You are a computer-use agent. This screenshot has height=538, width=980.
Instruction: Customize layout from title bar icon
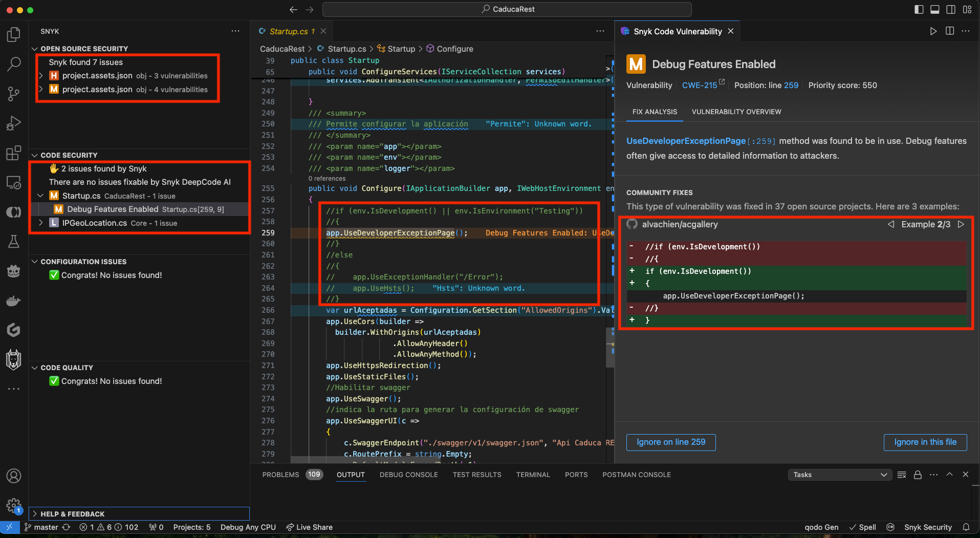point(967,9)
